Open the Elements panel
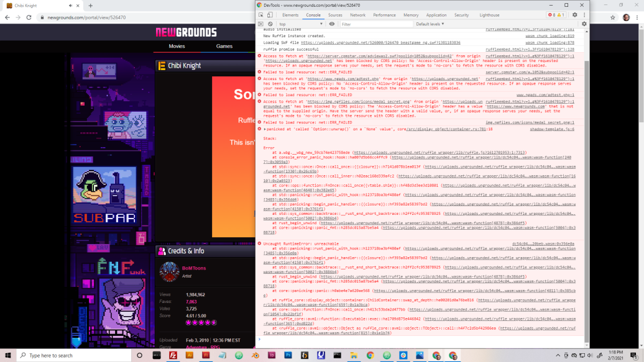The width and height of the screenshot is (644, 362). click(292, 15)
